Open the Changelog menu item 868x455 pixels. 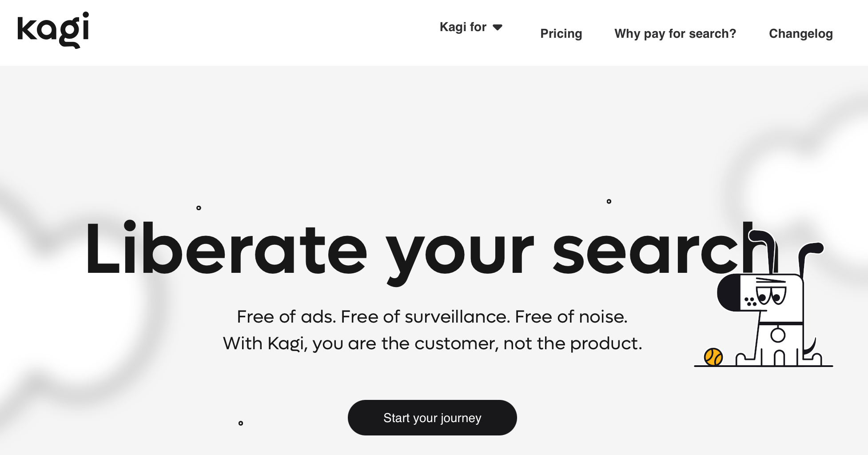tap(800, 34)
